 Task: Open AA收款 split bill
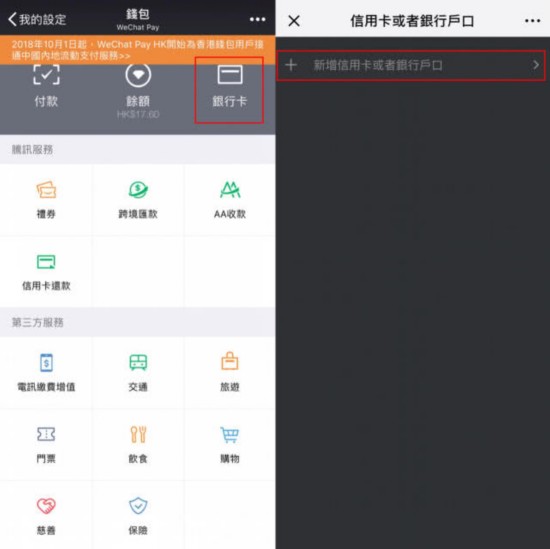click(230, 200)
